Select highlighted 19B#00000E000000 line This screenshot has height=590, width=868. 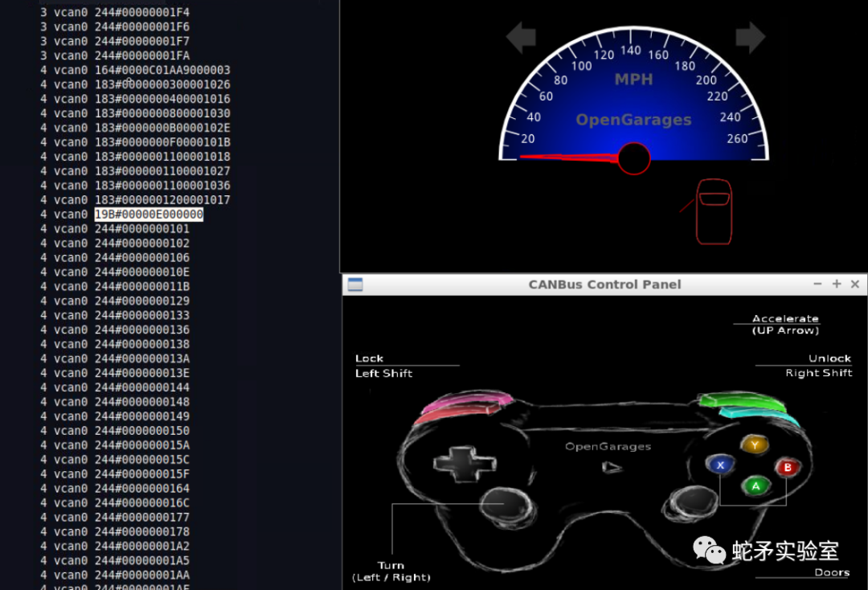click(149, 214)
